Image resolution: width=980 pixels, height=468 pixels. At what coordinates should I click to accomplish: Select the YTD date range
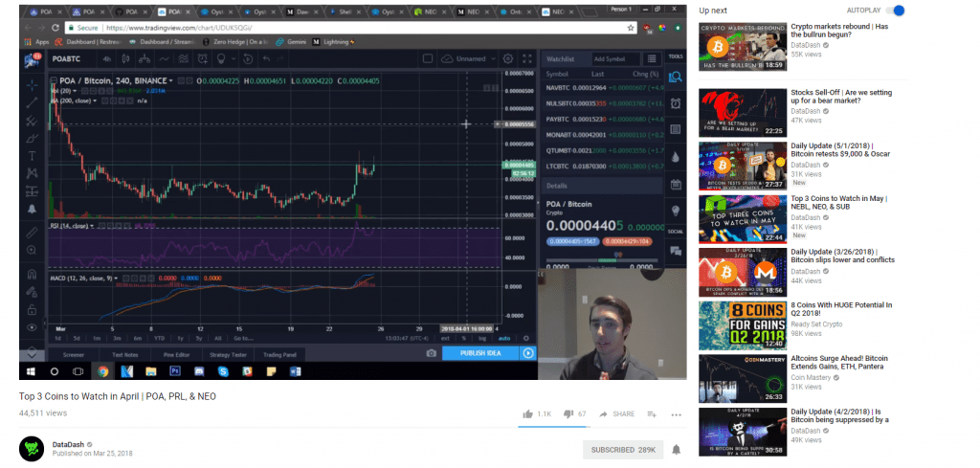(160, 338)
